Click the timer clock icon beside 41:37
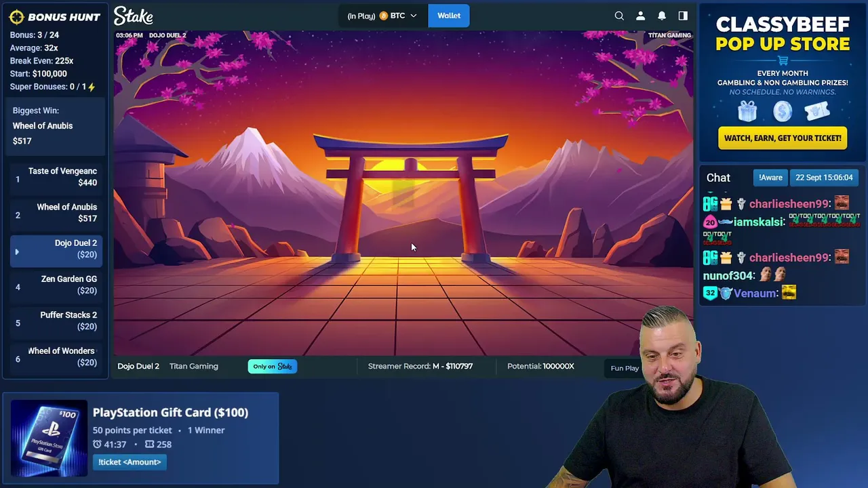This screenshot has height=488, width=868. tap(97, 445)
